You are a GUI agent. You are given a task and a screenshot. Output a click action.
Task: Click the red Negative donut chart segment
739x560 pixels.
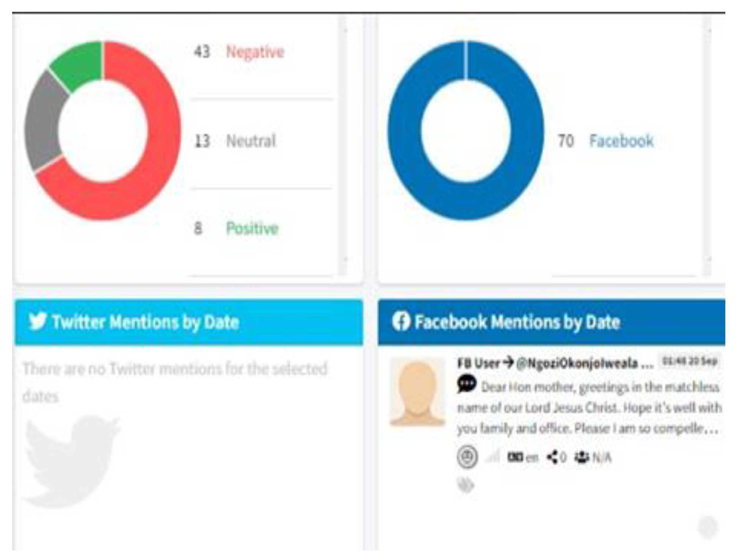point(159,152)
